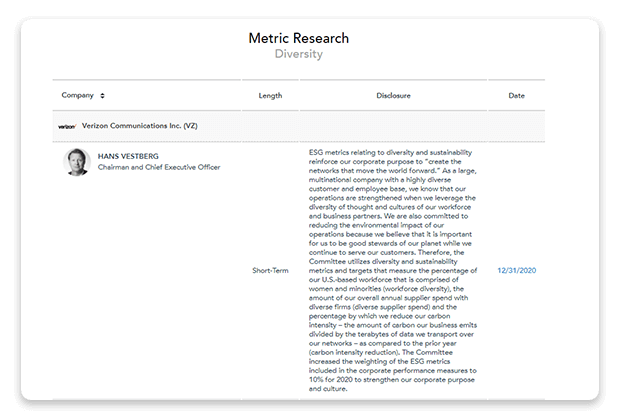Image resolution: width=620 pixels, height=419 pixels.
Task: Click the Date column header
Action: pyautogui.click(x=516, y=96)
